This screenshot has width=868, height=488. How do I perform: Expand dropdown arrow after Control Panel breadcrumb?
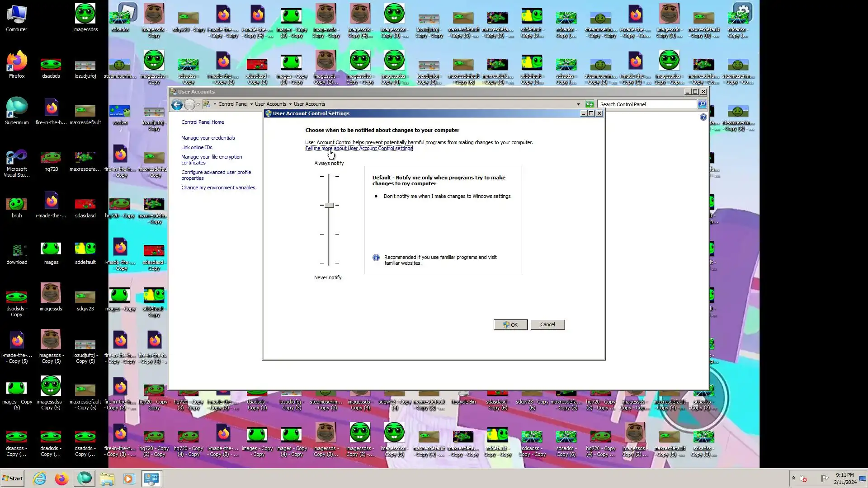coord(251,104)
